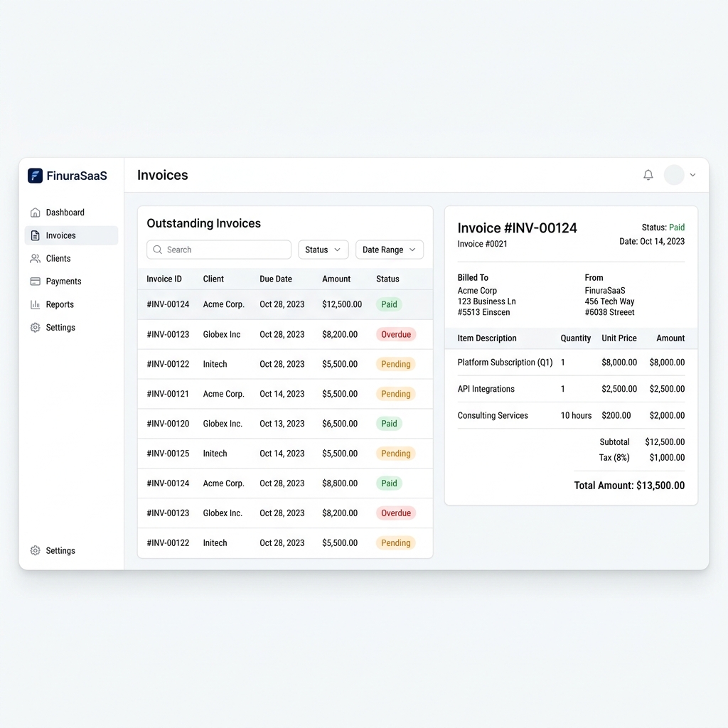Viewport: 728px width, 728px height.
Task: Click the Paid badge on the $12,500.00 row
Action: 389,304
